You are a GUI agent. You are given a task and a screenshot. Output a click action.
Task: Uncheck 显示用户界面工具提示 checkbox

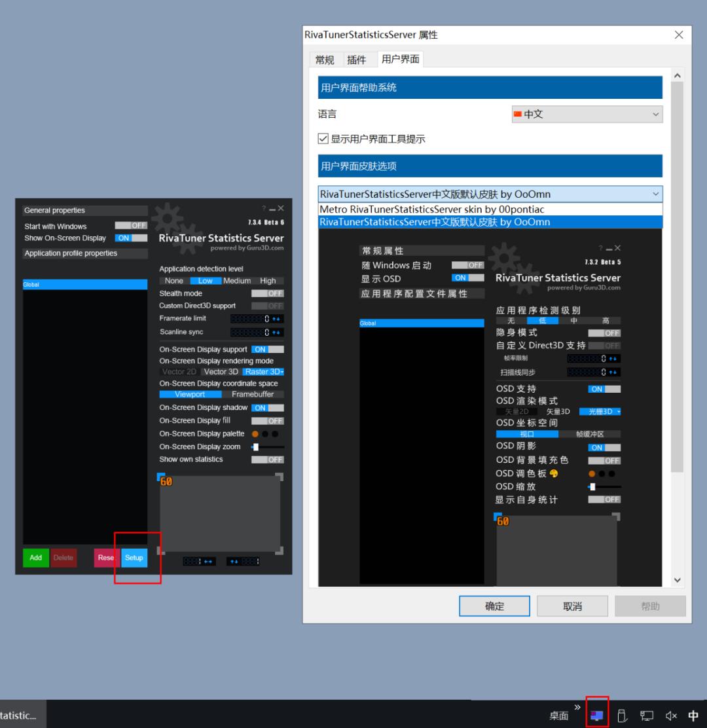(x=323, y=138)
